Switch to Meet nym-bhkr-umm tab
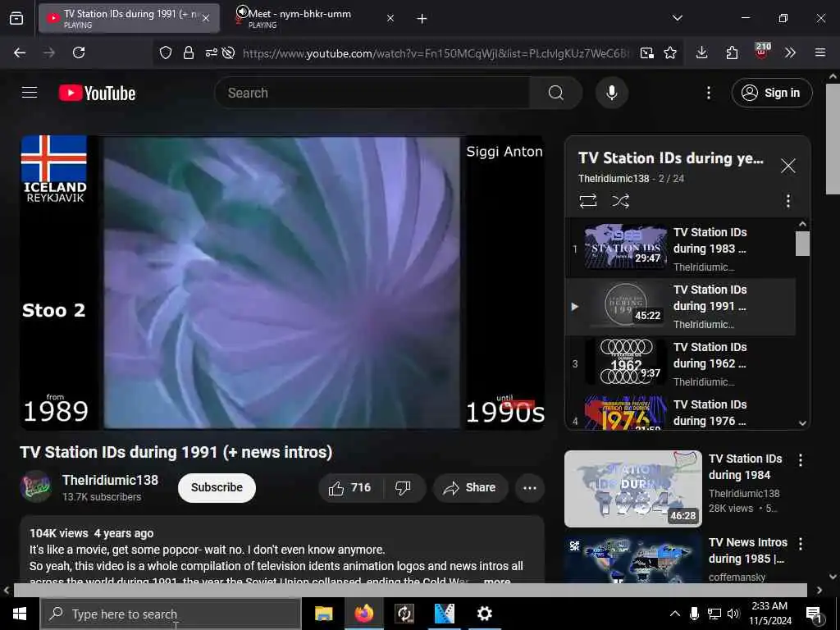840x630 pixels. click(x=315, y=18)
